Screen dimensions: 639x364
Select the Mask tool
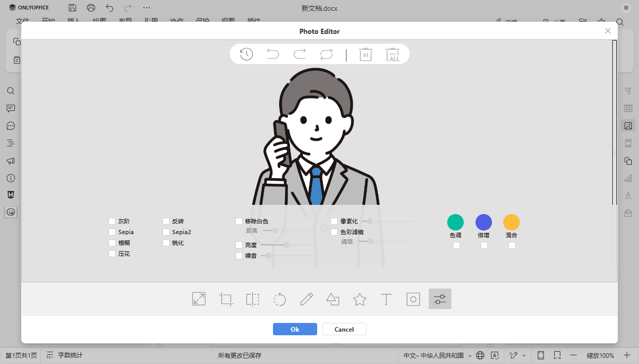point(413,299)
